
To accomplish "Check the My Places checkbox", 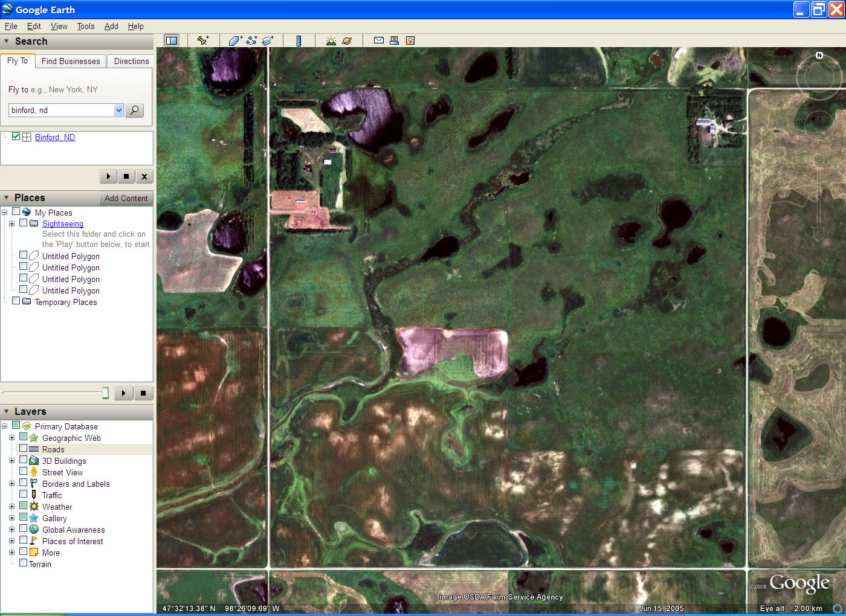I will [16, 212].
